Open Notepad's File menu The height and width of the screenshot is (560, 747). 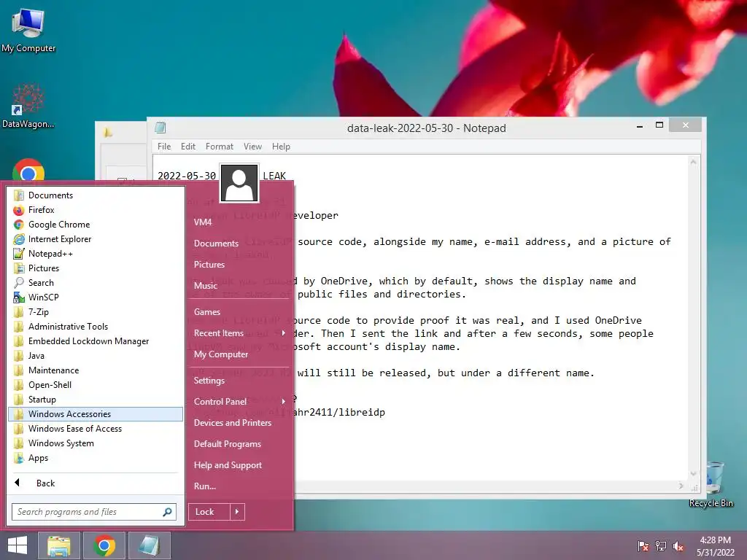point(164,147)
